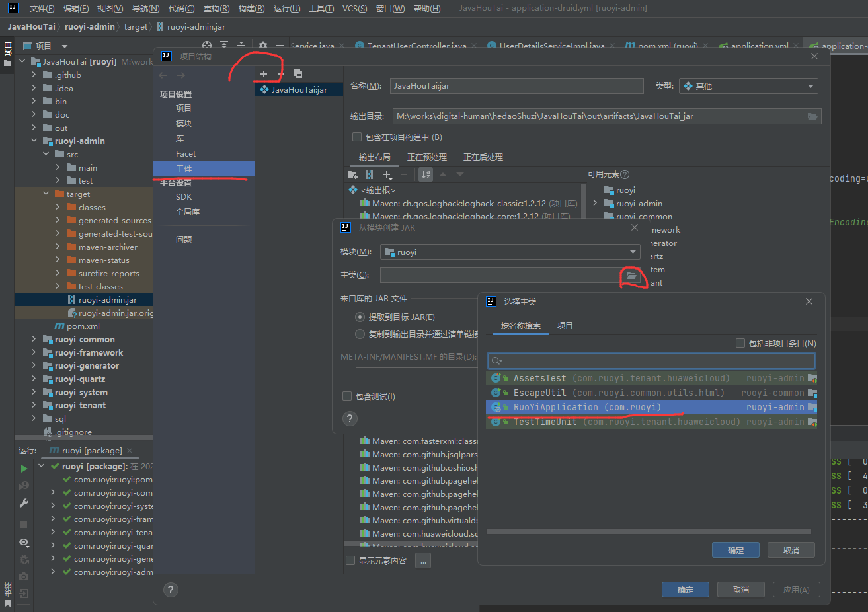Select the JavaHouTai:jar artifact
This screenshot has width=868, height=612.
tap(299, 89)
